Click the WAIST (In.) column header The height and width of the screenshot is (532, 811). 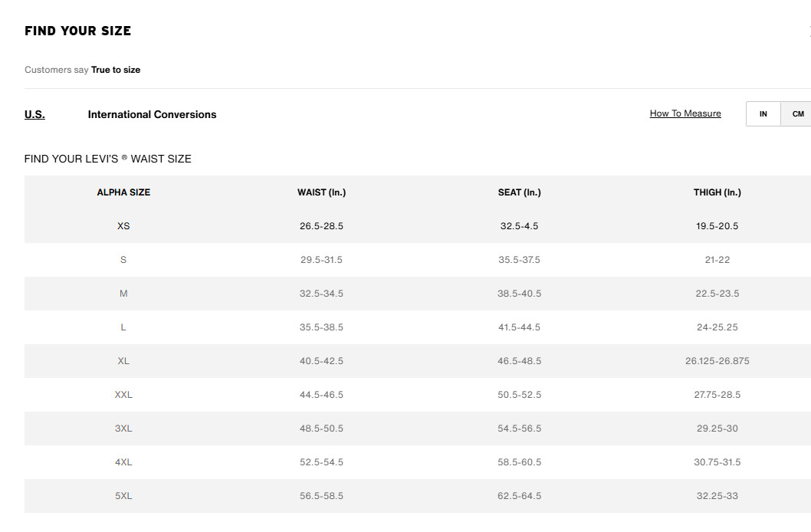321,192
